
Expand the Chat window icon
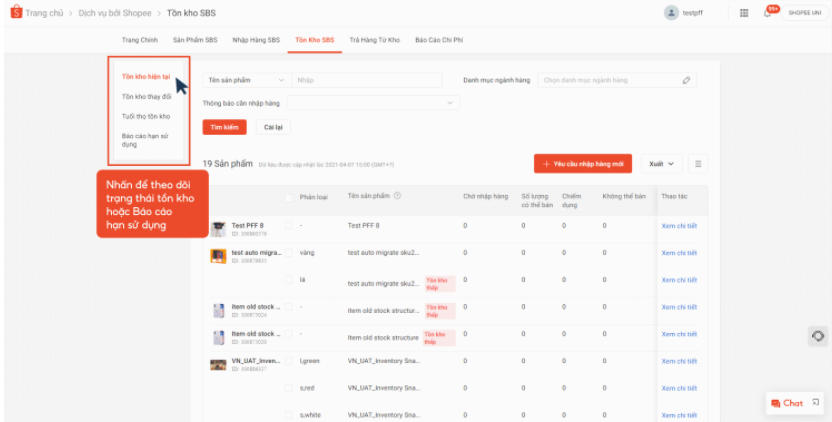816,402
